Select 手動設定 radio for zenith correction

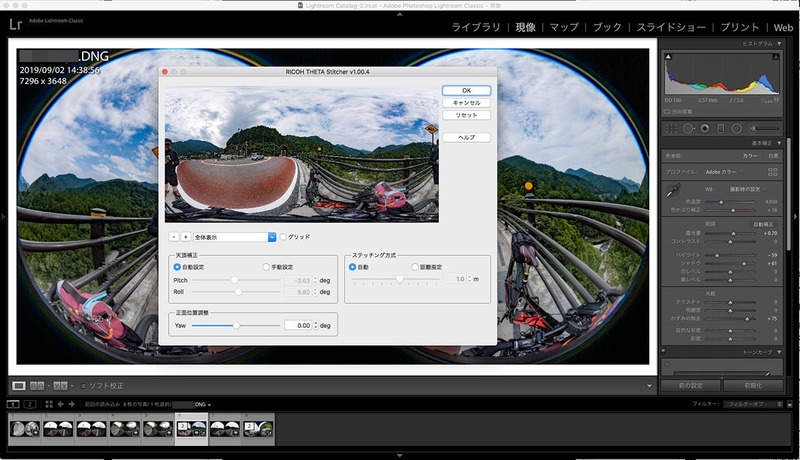tap(266, 267)
